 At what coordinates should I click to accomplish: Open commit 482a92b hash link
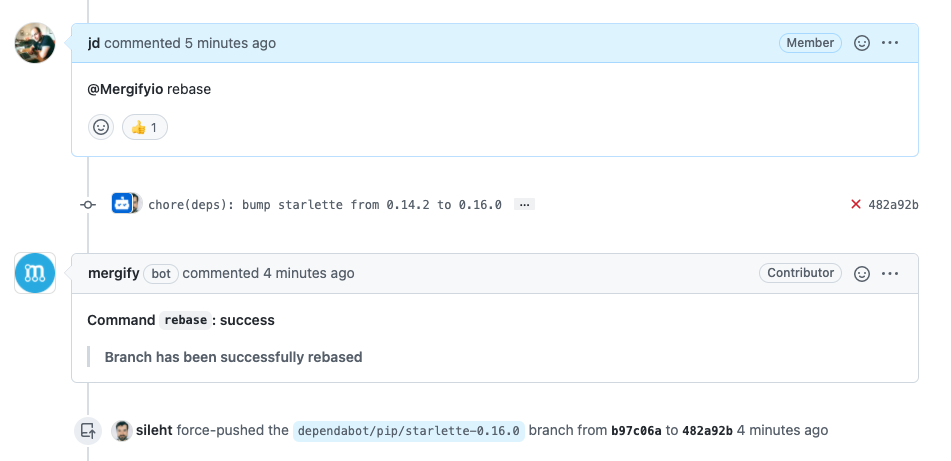click(x=893, y=205)
